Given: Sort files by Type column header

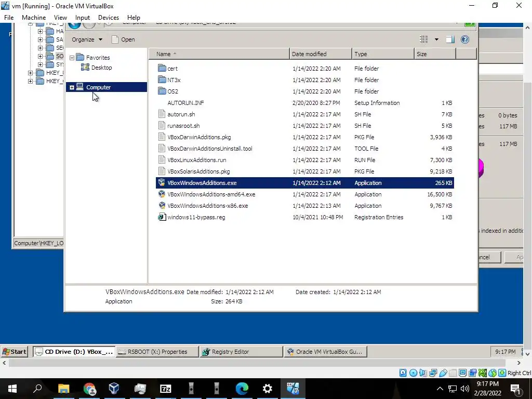Looking at the screenshot, I should (383, 54).
